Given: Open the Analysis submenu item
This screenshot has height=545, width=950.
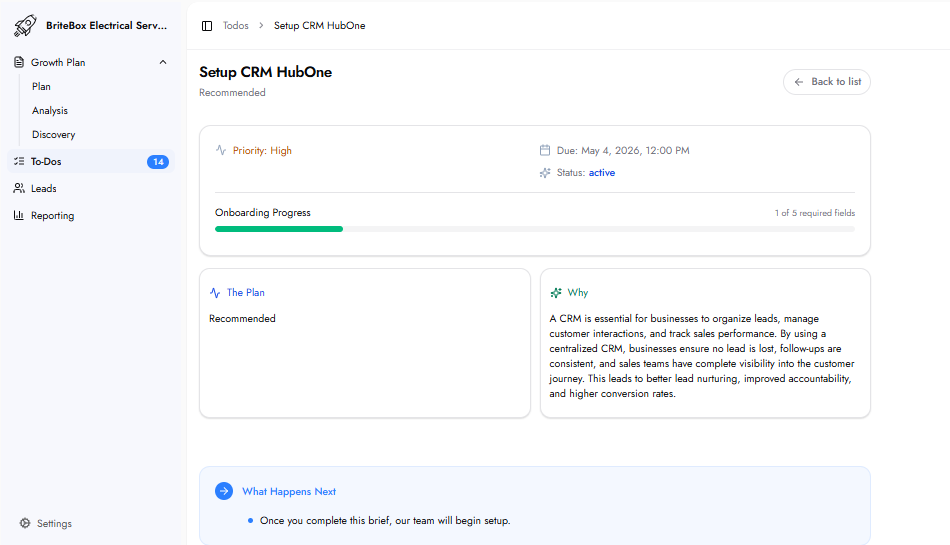Looking at the screenshot, I should tap(50, 111).
